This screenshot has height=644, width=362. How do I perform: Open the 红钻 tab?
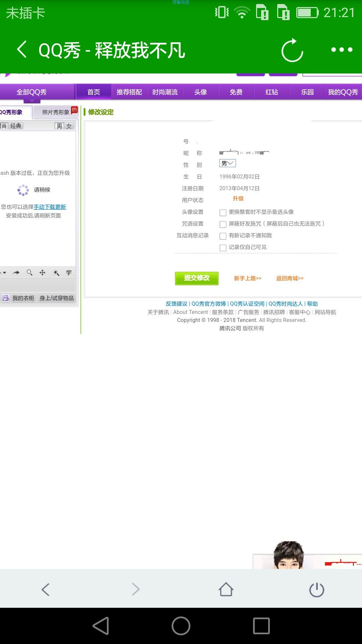click(272, 92)
